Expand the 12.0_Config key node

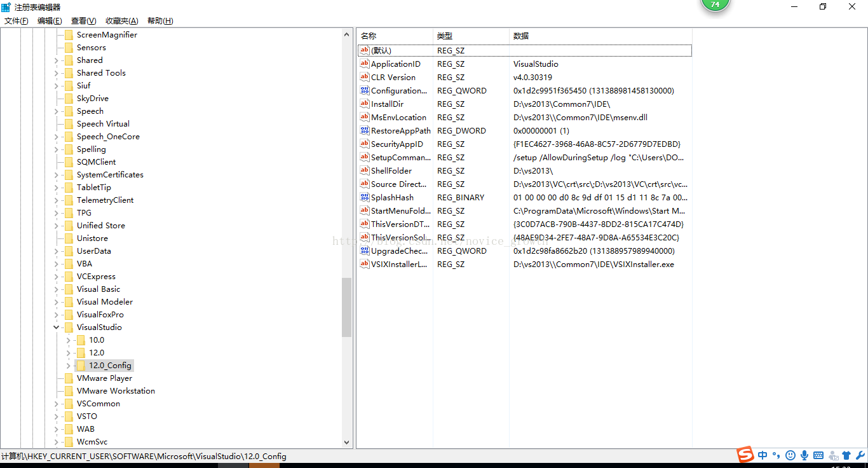pyautogui.click(x=68, y=366)
